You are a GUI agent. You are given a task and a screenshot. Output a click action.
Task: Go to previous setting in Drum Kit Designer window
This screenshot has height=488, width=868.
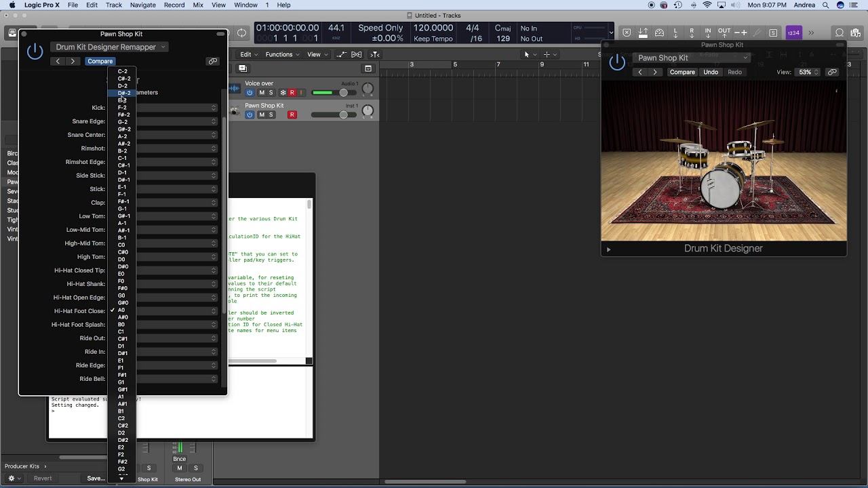coord(639,72)
